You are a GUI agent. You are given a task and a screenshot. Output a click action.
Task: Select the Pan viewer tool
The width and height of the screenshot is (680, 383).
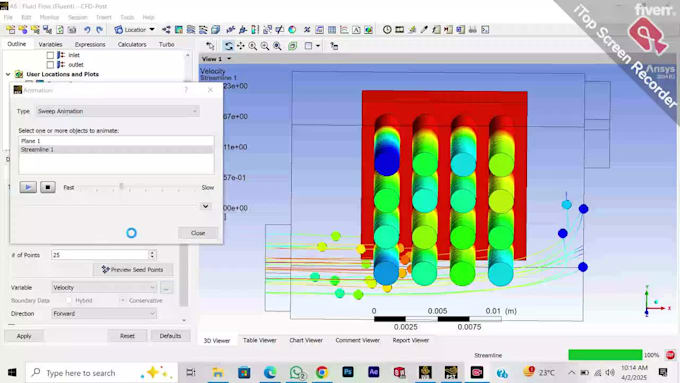pyautogui.click(x=240, y=46)
